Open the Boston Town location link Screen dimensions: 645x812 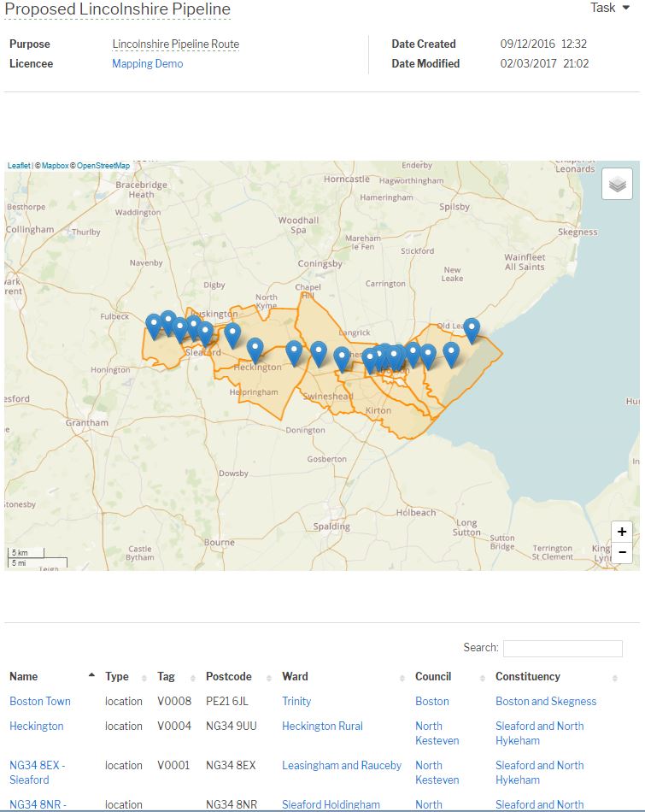click(40, 701)
